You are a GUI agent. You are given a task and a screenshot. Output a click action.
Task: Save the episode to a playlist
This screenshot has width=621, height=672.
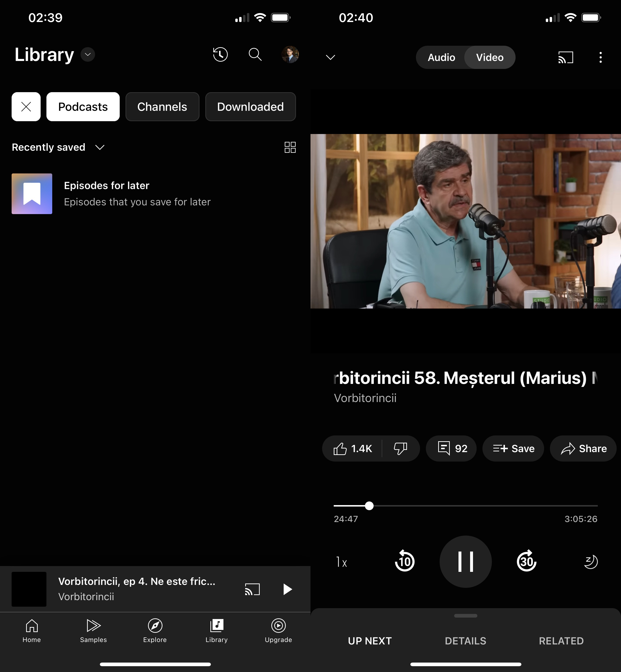513,448
